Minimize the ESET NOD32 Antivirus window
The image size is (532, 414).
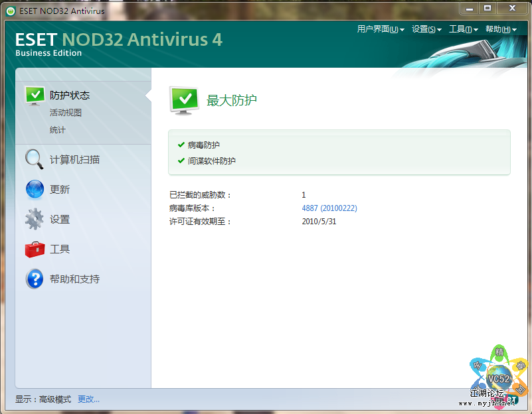[469, 8]
